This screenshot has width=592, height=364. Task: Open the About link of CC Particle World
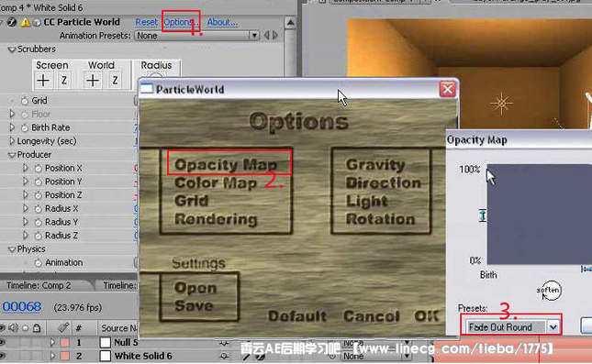222,22
